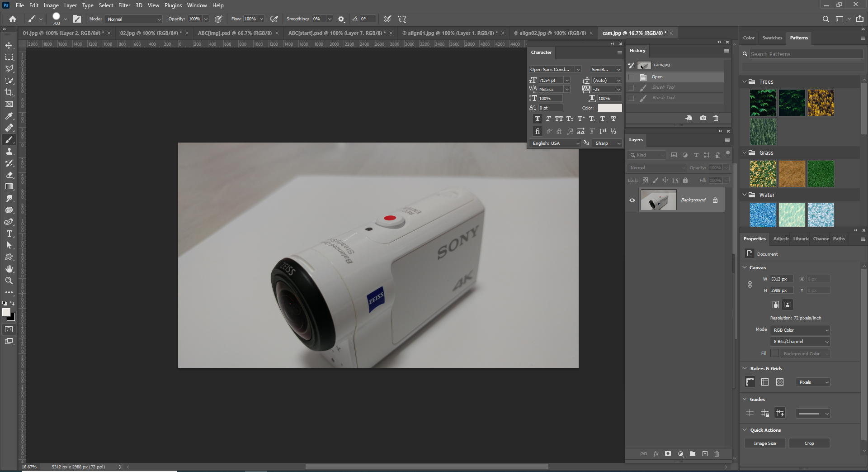Screen dimensions: 868x472
Task: Select the Open history state
Action: pyautogui.click(x=675, y=77)
